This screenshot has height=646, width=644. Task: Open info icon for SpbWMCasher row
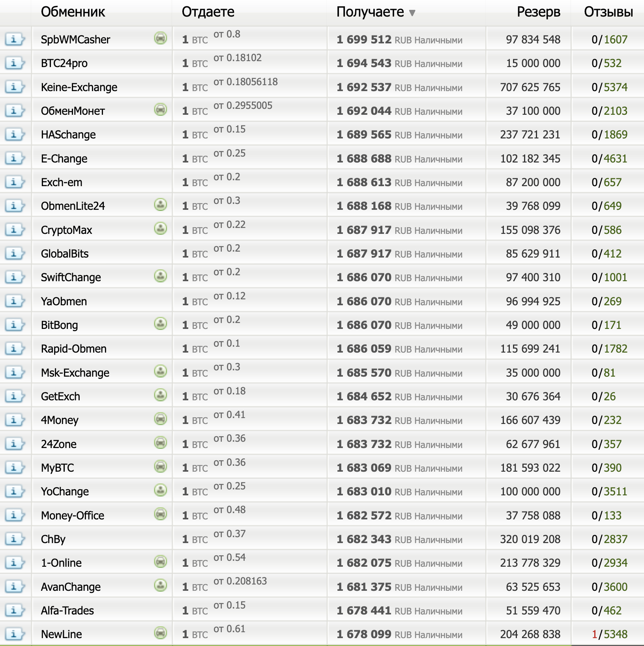(15, 39)
